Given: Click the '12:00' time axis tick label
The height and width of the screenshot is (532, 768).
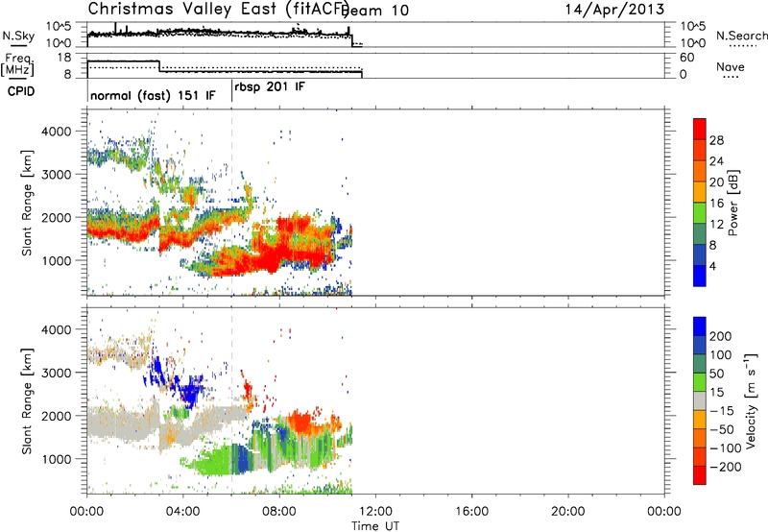Looking at the screenshot, I should (375, 512).
